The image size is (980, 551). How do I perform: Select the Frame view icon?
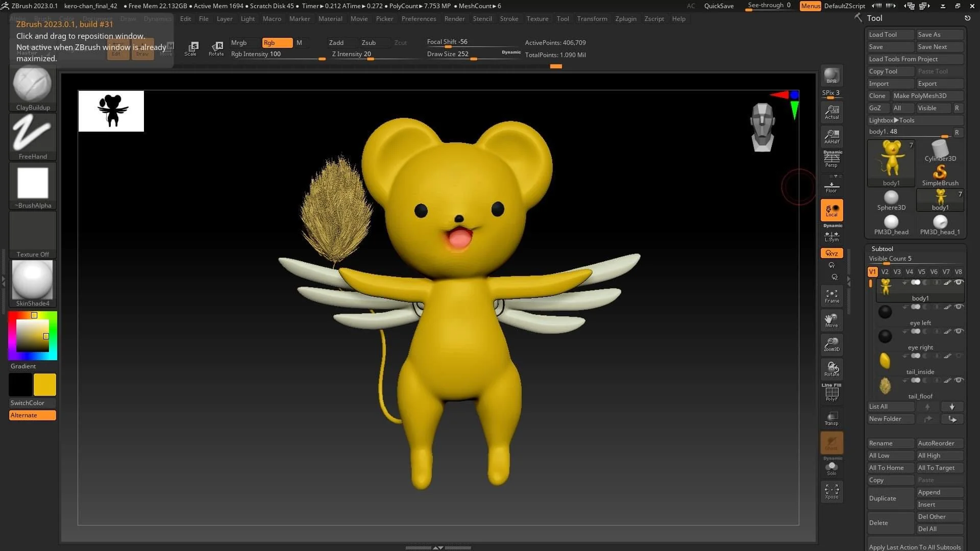point(831,296)
